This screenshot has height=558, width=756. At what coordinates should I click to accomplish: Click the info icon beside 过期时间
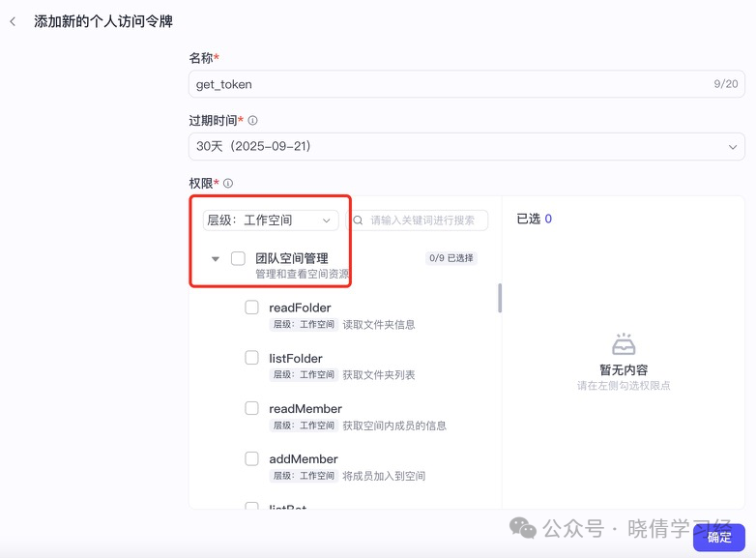pyautogui.click(x=252, y=121)
